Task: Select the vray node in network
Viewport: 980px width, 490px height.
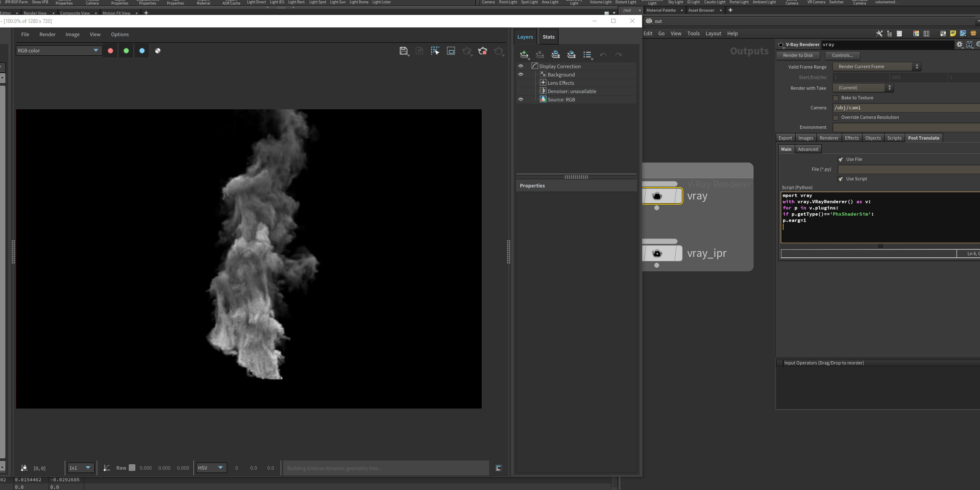Action: pyautogui.click(x=662, y=196)
